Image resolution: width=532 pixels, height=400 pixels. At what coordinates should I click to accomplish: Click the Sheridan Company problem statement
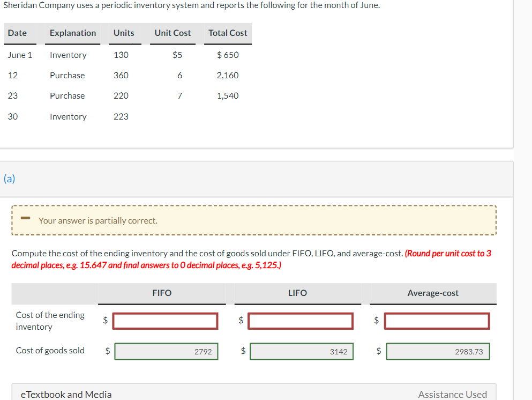(192, 5)
